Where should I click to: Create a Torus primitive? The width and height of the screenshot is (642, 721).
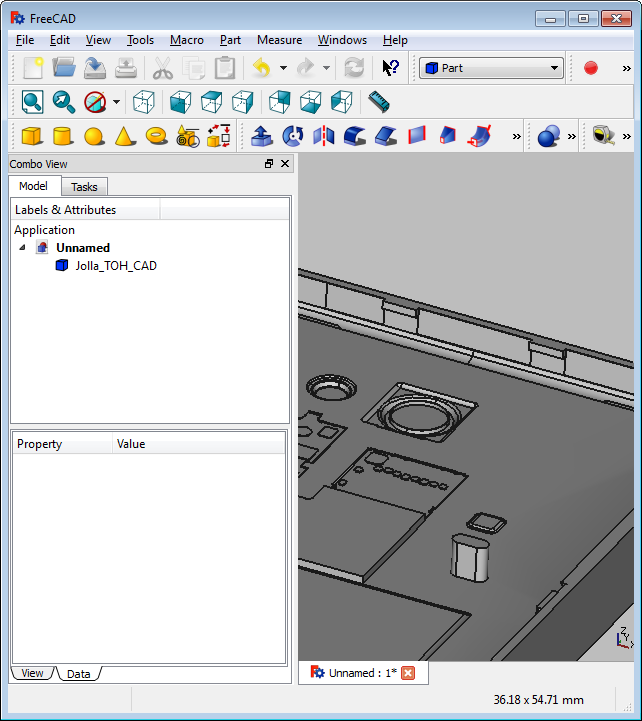coord(156,136)
